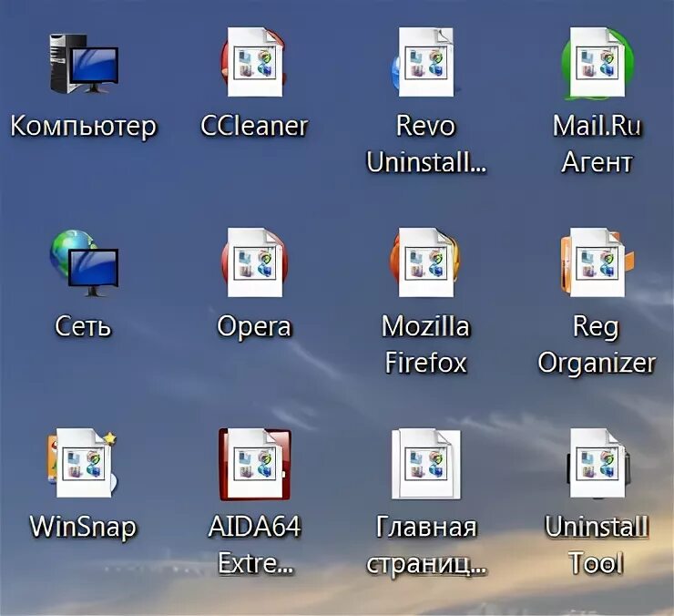Click the CCleaner shortcut icon
674x616 pixels.
coord(254,62)
